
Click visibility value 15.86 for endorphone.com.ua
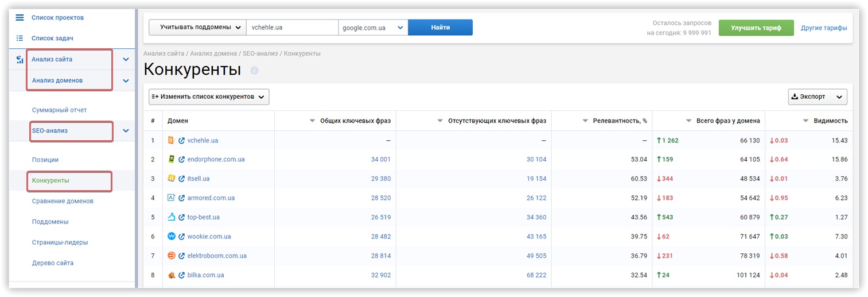(x=838, y=159)
